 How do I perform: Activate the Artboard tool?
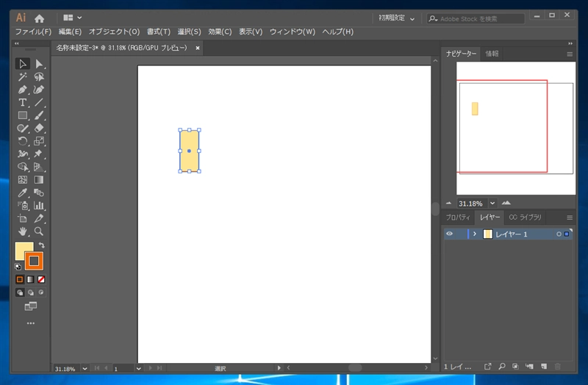click(23, 218)
